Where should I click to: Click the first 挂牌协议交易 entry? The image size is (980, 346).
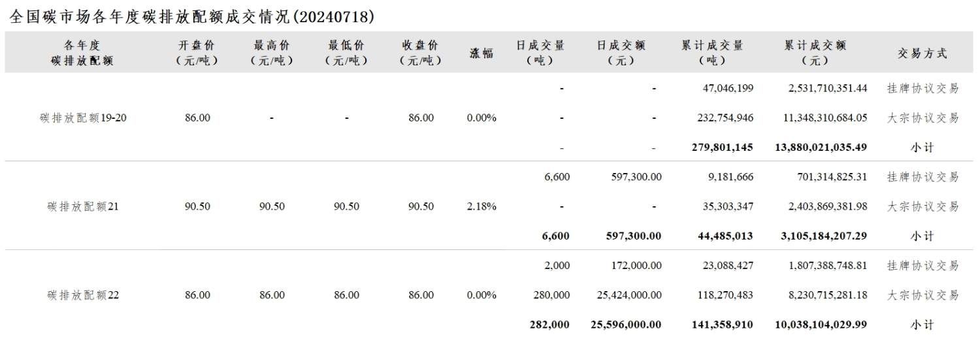[x=923, y=89]
